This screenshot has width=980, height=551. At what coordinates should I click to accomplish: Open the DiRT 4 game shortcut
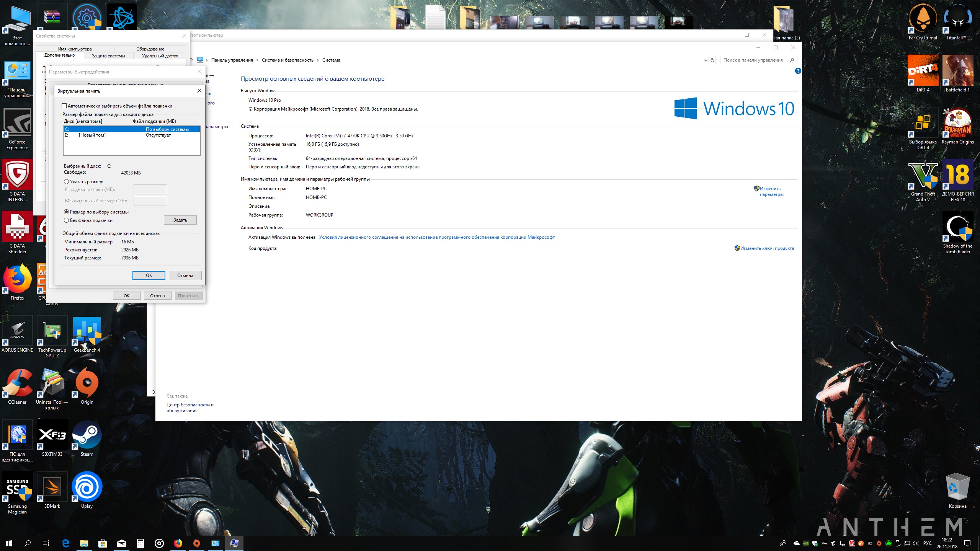[923, 74]
